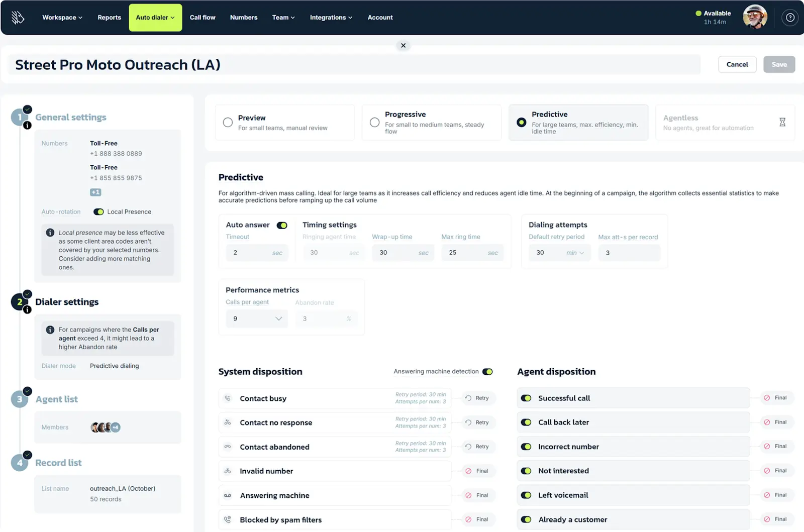Open the Workspace dropdown menu
Viewport: 804px width, 532px height.
click(x=62, y=17)
